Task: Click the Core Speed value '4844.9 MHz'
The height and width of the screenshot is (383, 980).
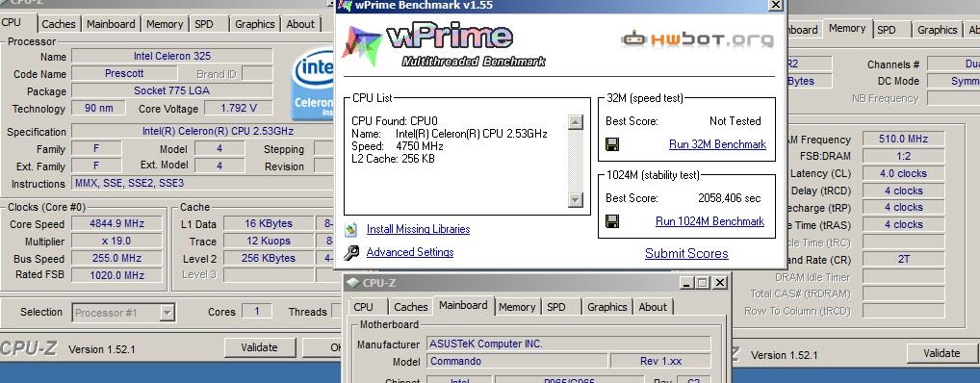Action: [x=116, y=223]
